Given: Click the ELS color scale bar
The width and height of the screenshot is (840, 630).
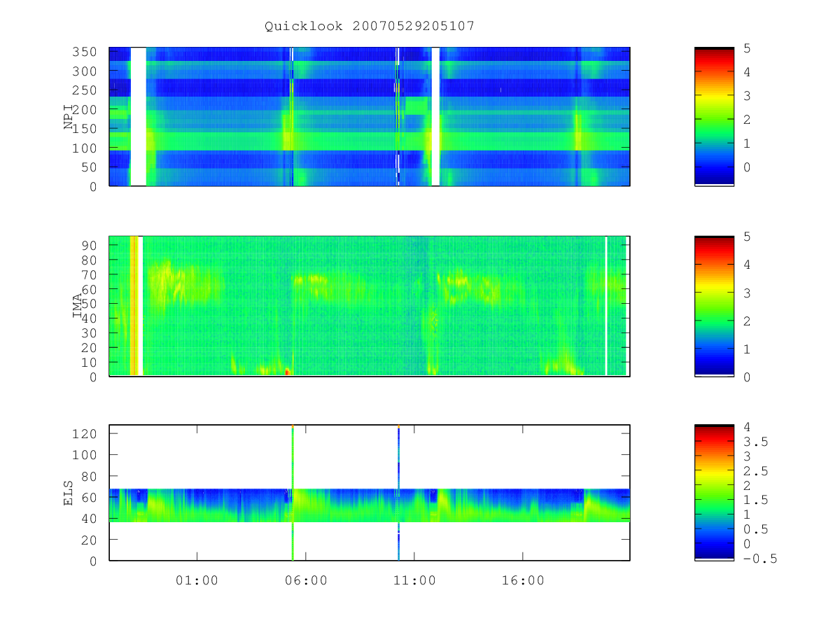Looking at the screenshot, I should [x=714, y=492].
